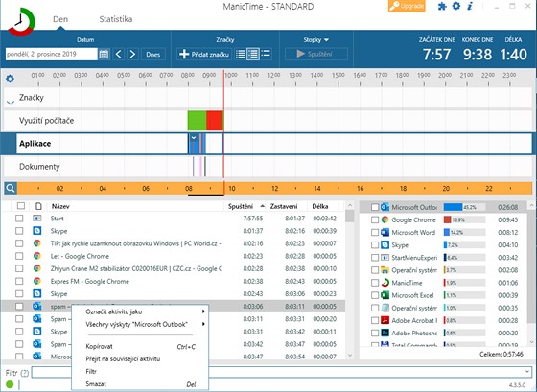Viewport: 537px width, 392px height.
Task: Click Google Chrome icon in summary list
Action: tap(385, 219)
